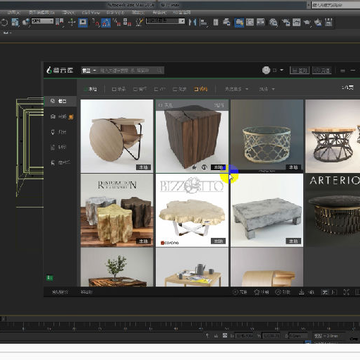Select the green 'all' filter option
Viewport: 360px width, 360px height.
click(90, 89)
